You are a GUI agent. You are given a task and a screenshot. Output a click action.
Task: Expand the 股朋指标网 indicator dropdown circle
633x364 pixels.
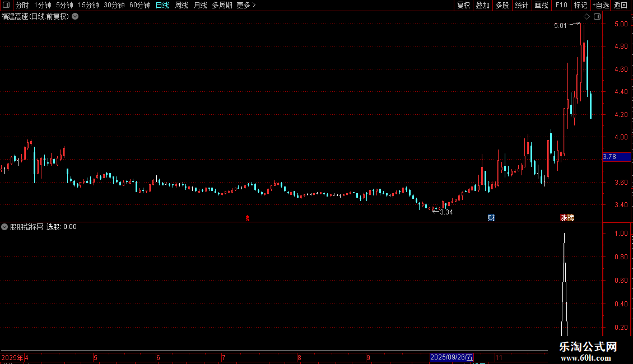(x=4, y=227)
